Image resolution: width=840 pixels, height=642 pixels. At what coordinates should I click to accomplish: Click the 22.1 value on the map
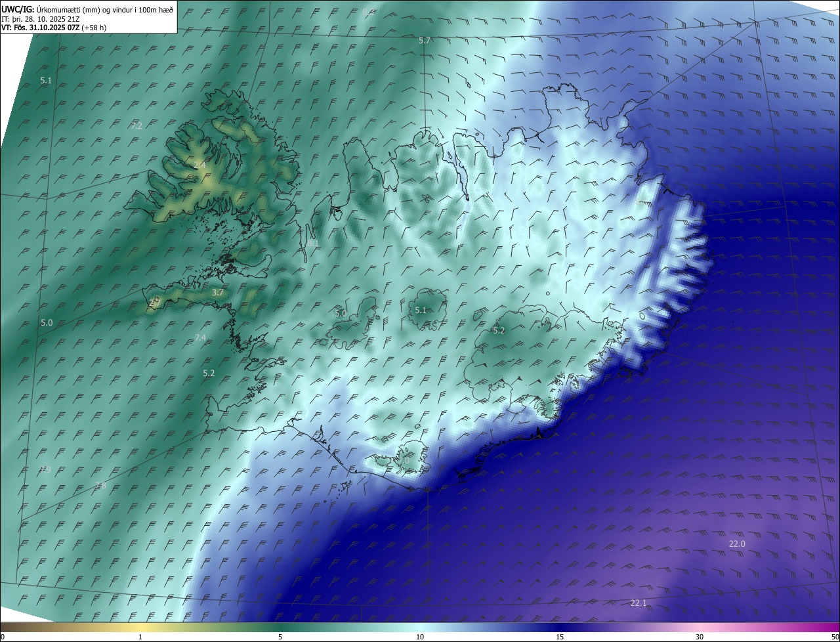coord(638,603)
